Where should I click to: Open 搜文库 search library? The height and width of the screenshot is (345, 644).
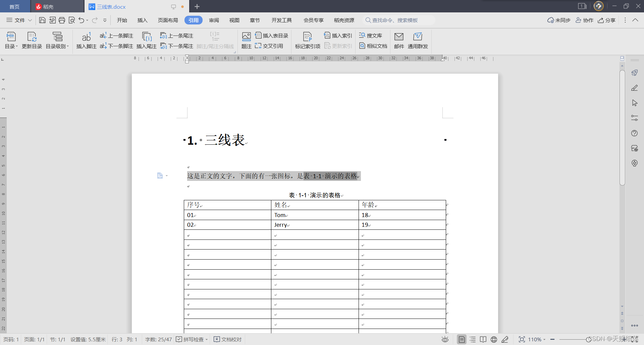point(371,36)
